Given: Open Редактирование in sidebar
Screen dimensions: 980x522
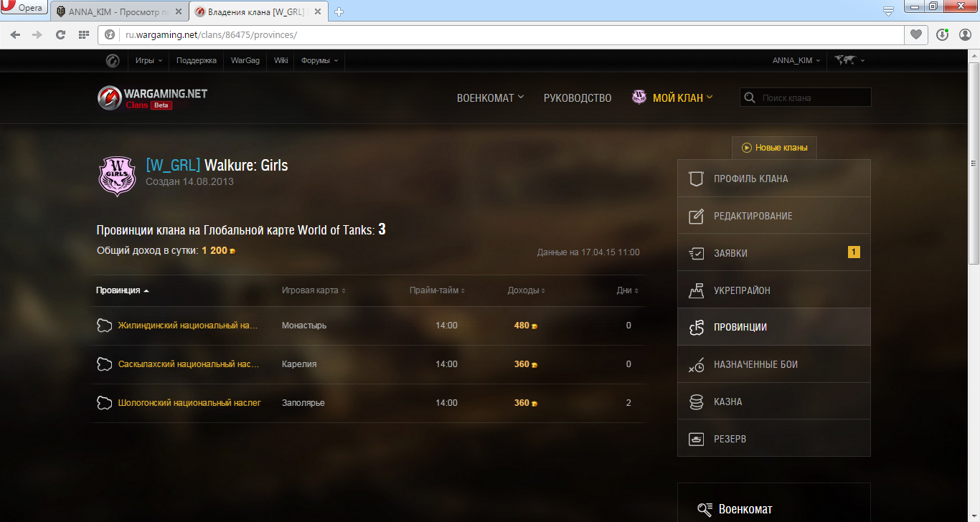Looking at the screenshot, I should coord(773,216).
